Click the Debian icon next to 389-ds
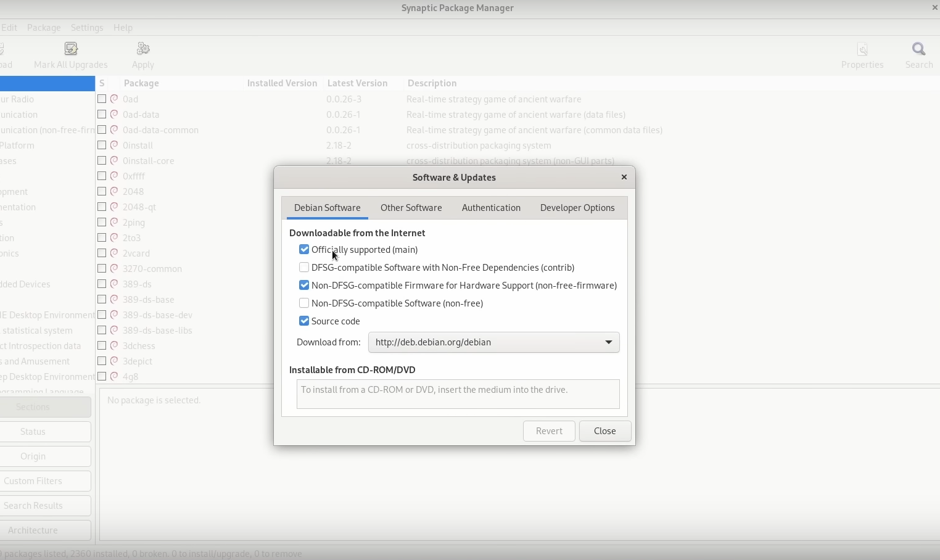 click(114, 284)
